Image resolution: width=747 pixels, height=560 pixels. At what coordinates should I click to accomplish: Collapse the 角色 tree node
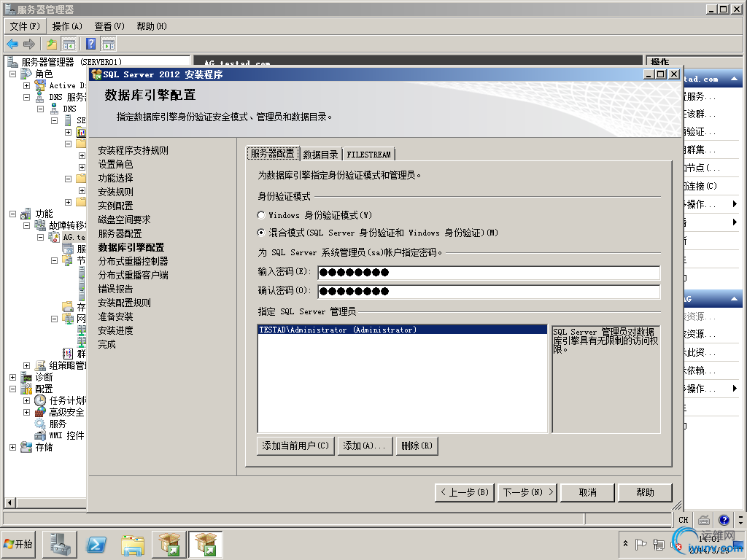(12, 74)
